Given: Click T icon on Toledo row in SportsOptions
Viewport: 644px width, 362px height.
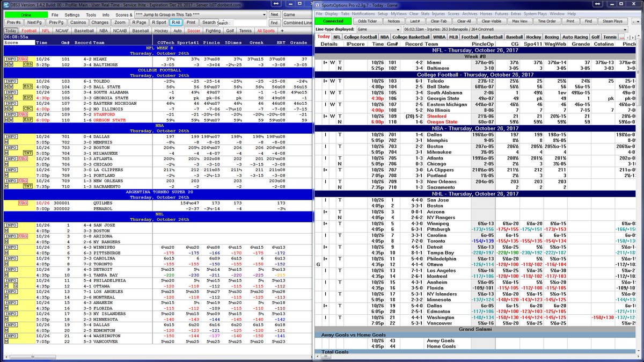Looking at the screenshot, I should tap(340, 81).
